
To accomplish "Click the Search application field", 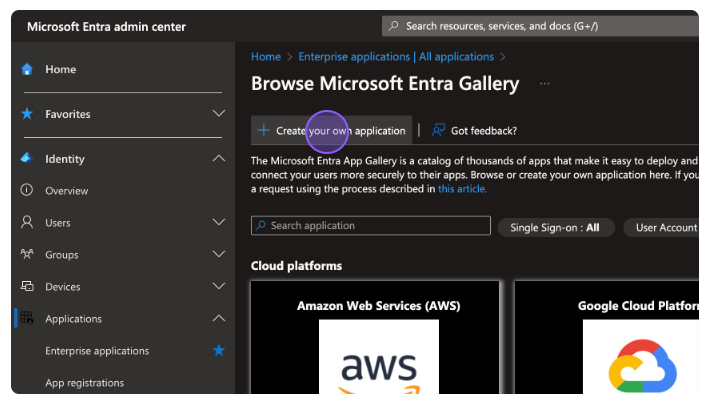I will coord(370,226).
